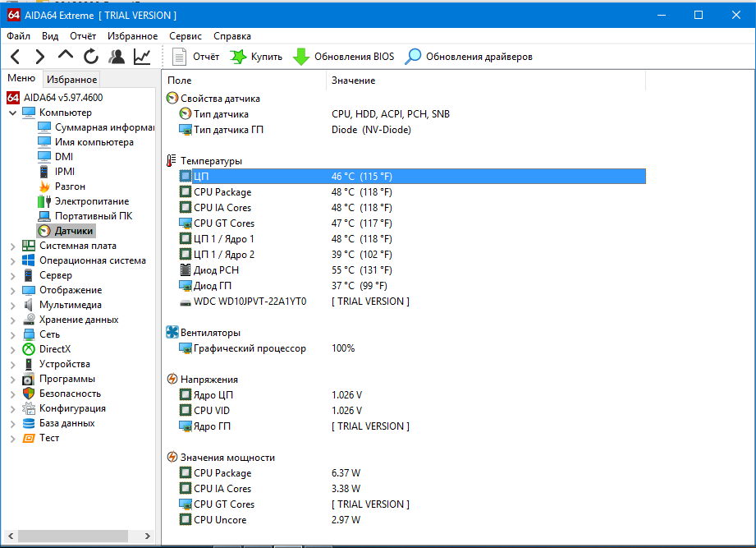Expand the Мультимедиа node
Image resolution: width=756 pixels, height=548 pixels.
[x=12, y=306]
